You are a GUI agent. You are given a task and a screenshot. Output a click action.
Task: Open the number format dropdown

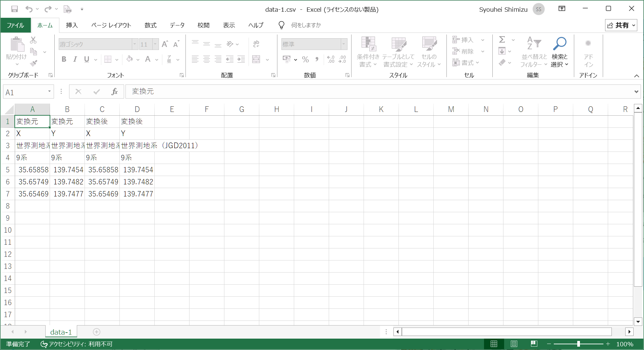tap(344, 44)
